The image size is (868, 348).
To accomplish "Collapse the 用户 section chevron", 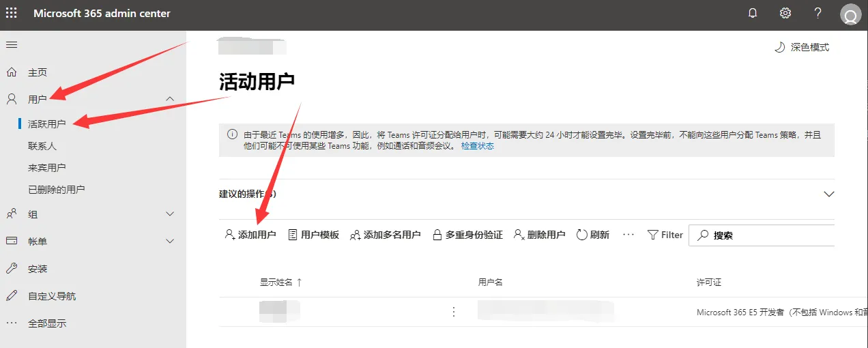I will tap(170, 99).
